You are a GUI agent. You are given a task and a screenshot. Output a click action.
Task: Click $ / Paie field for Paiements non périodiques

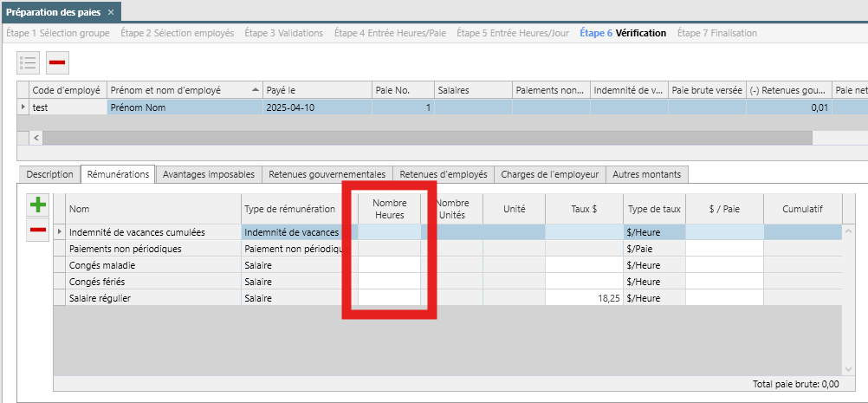click(x=724, y=249)
